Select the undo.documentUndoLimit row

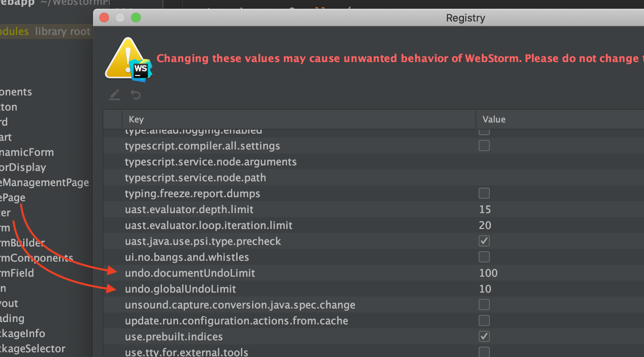[190, 273]
